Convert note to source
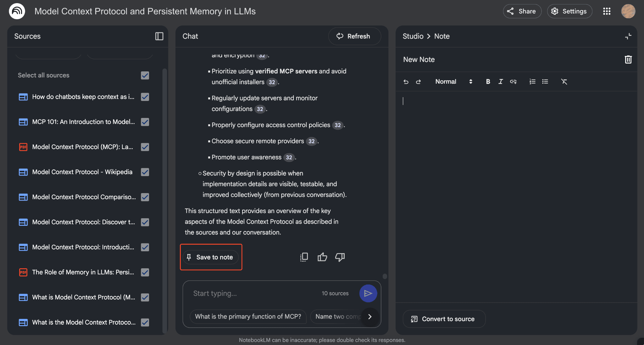 pos(444,319)
